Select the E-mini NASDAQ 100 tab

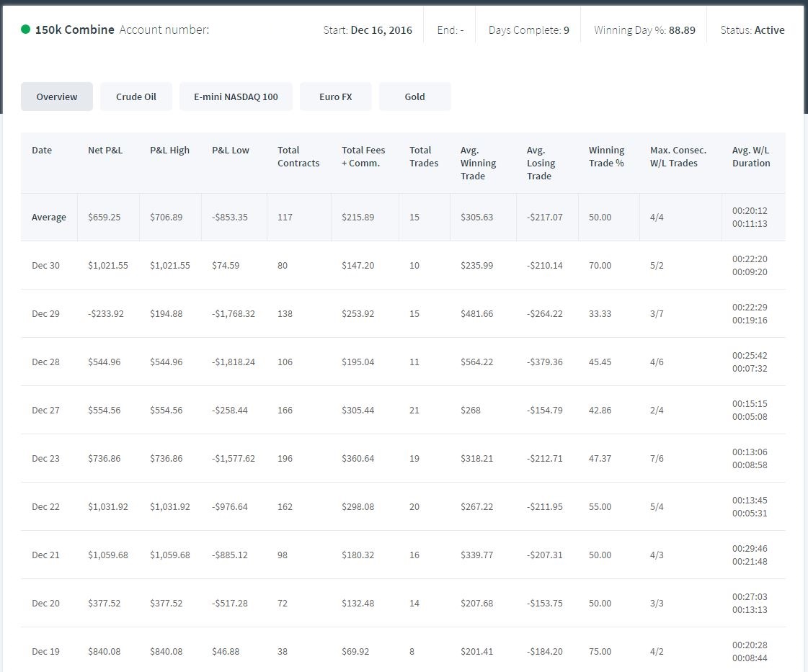click(236, 97)
